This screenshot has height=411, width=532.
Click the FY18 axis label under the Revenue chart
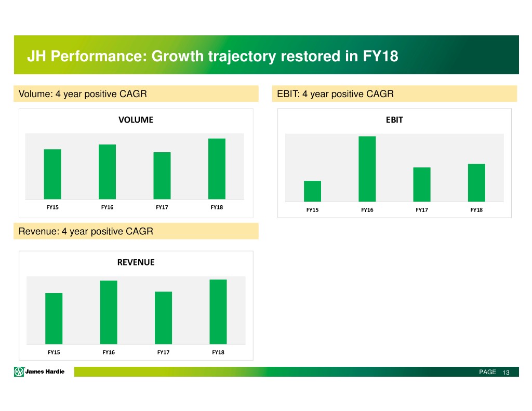pyautogui.click(x=218, y=352)
